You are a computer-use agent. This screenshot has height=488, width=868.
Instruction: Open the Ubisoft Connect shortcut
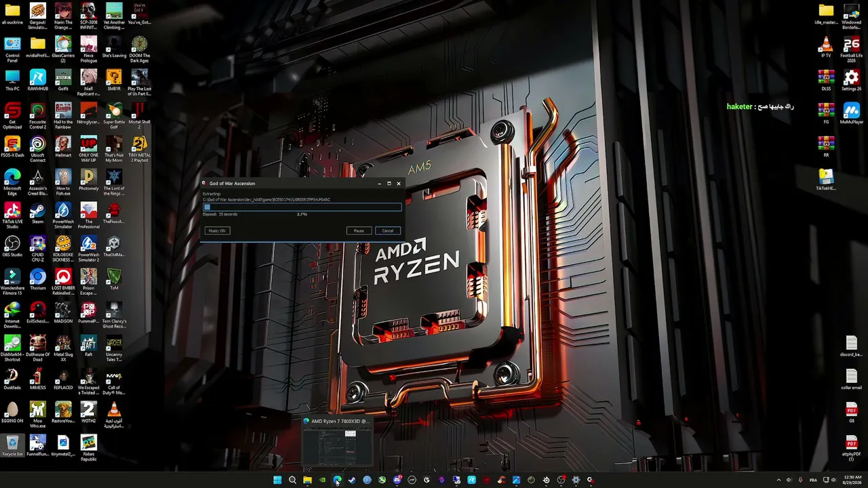point(37,149)
